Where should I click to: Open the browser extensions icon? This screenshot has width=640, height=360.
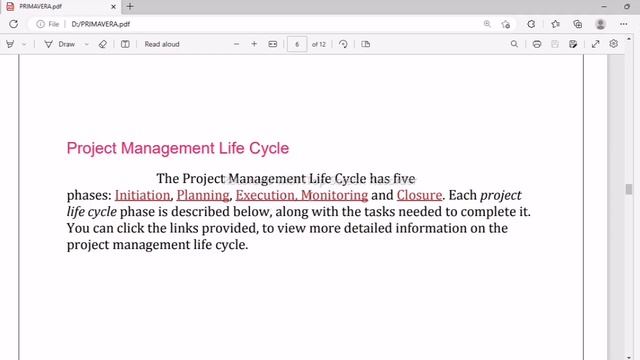pyautogui.click(x=531, y=24)
